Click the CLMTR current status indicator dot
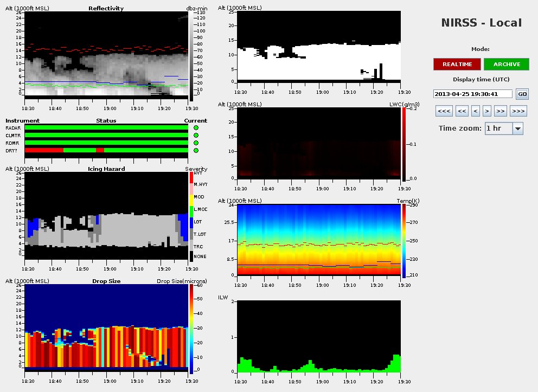This screenshot has width=538, height=392. tap(196, 135)
